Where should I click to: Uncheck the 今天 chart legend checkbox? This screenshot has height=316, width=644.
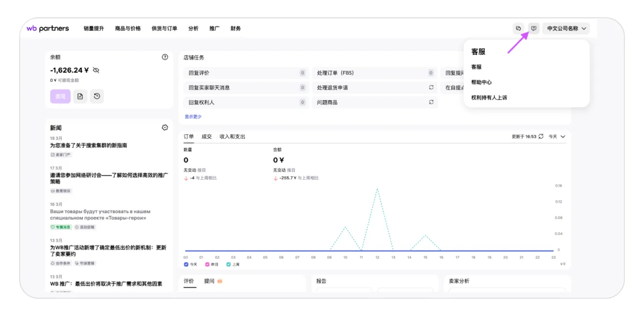[x=186, y=264]
